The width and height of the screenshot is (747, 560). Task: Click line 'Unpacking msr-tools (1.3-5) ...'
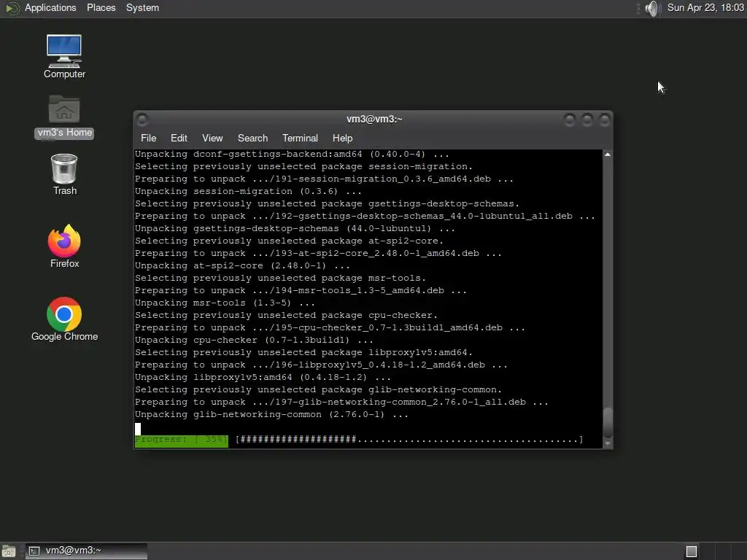pyautogui.click(x=225, y=303)
